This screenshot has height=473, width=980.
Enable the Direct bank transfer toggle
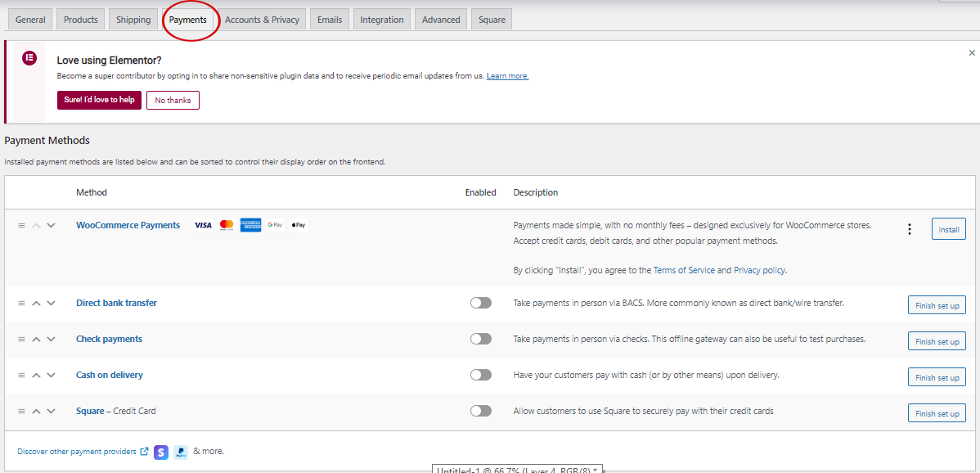[481, 303]
